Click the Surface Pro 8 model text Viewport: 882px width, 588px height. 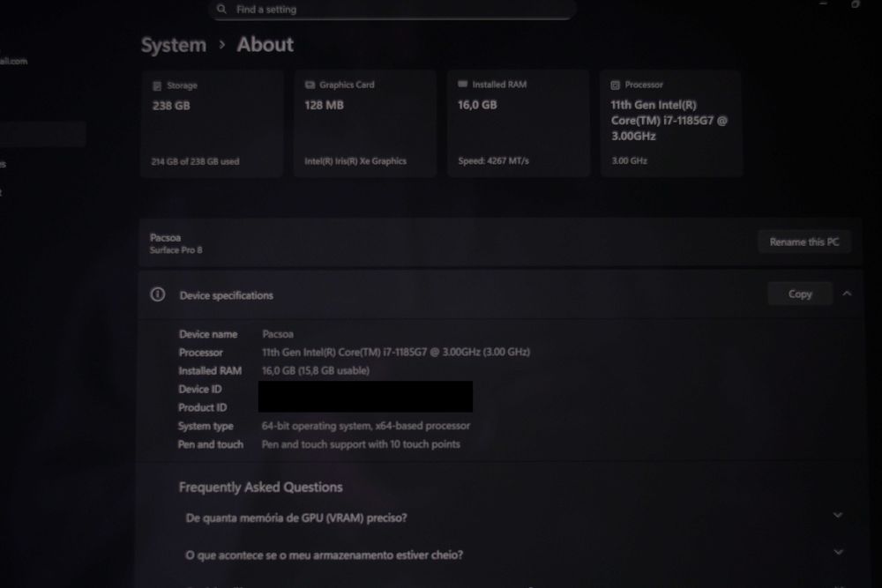coord(176,250)
